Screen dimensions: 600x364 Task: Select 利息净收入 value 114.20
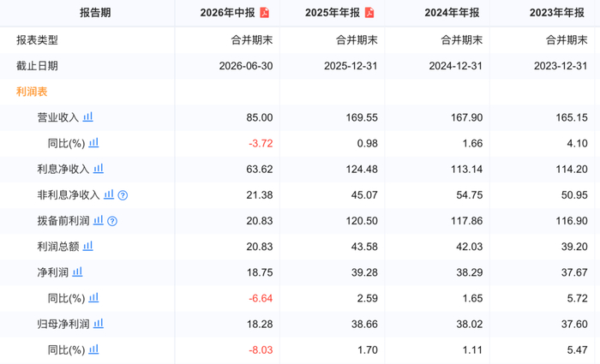(572, 169)
